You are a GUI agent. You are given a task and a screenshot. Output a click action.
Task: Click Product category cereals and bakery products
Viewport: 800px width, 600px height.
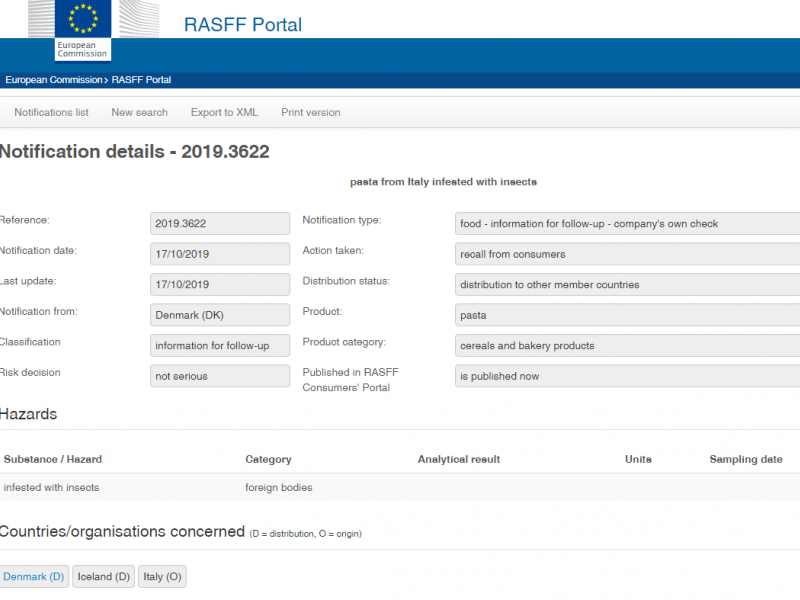click(x=628, y=346)
